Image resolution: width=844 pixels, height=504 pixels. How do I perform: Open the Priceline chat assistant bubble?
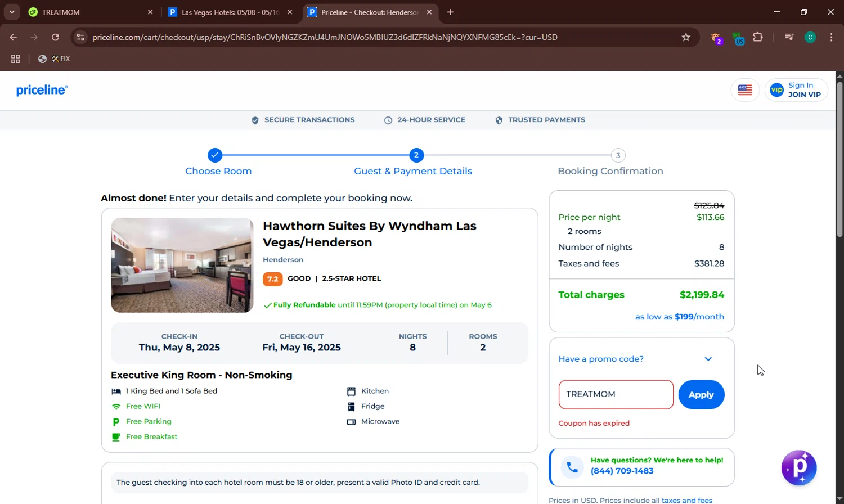(799, 467)
